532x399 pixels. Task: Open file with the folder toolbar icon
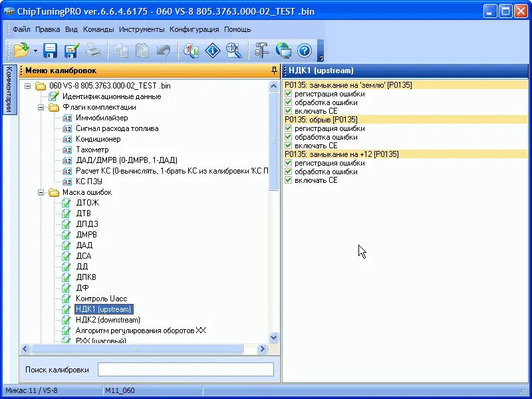tap(21, 51)
